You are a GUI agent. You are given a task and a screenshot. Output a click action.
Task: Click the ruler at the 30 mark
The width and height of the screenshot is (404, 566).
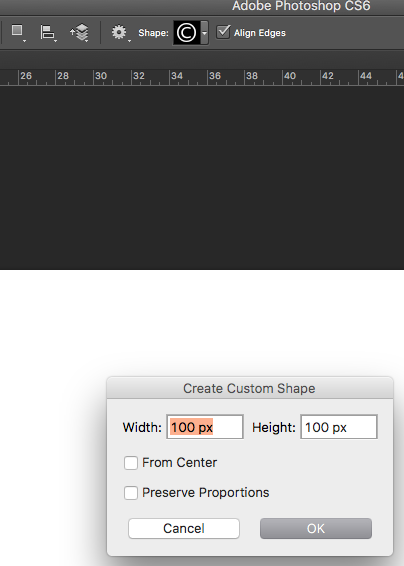(101, 77)
